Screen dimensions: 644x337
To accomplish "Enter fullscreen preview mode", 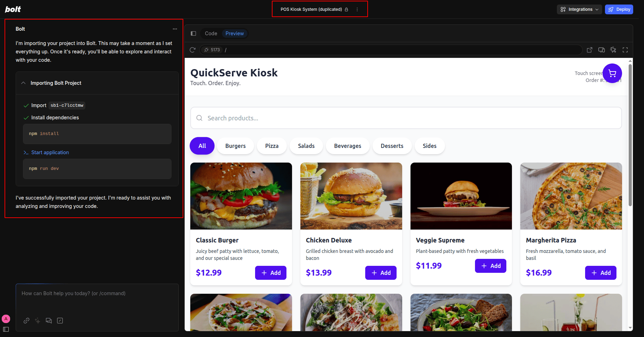I will pos(625,50).
